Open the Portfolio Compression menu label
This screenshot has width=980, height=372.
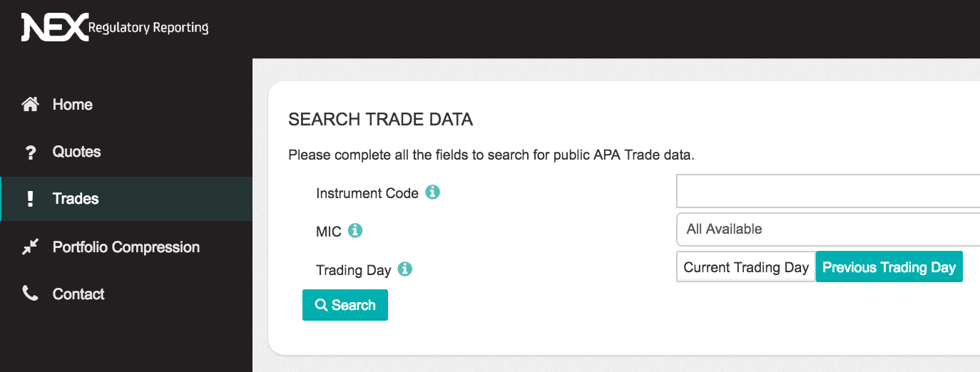(x=126, y=247)
